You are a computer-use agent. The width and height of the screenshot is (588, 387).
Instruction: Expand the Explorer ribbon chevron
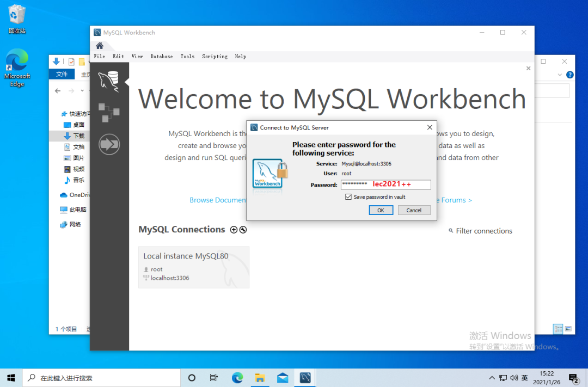560,75
